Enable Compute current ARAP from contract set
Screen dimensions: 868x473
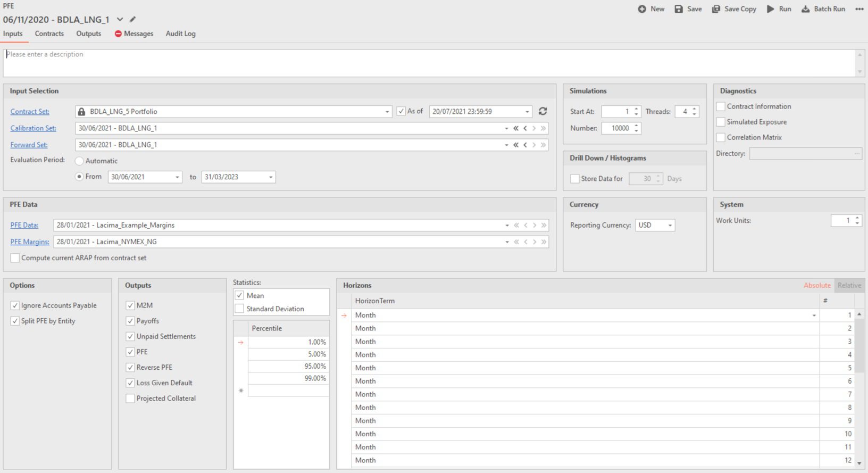[15, 258]
